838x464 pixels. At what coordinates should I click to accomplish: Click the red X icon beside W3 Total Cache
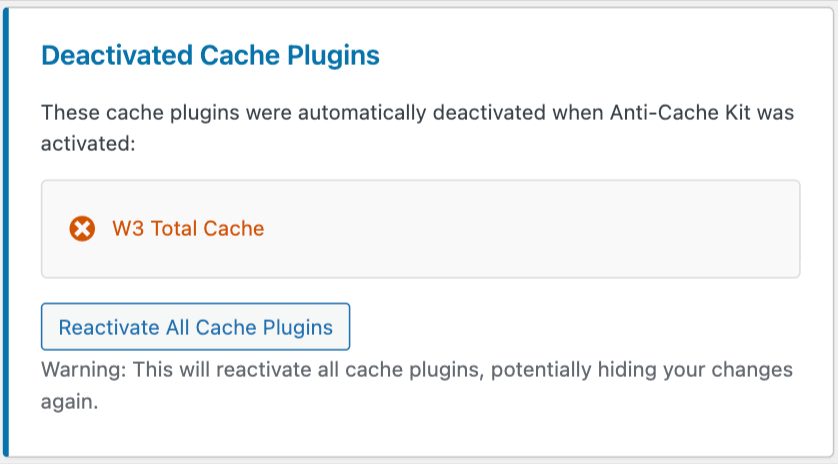tap(82, 229)
